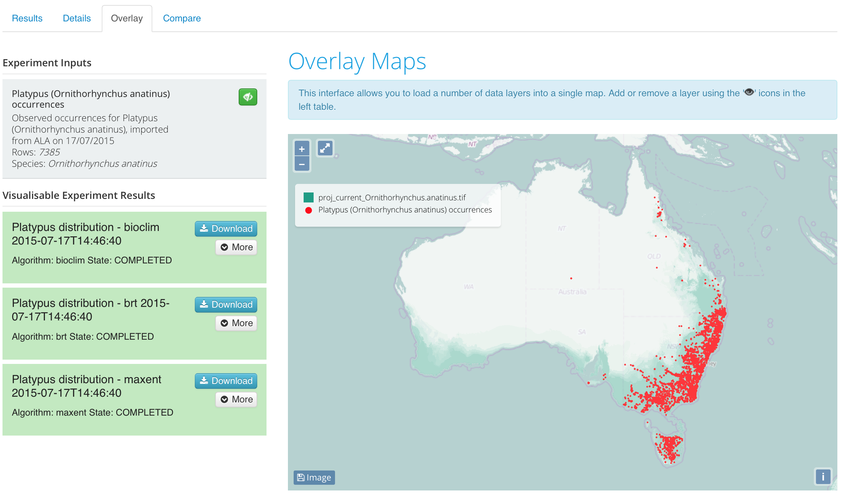Go to the Details tab
Image resolution: width=842 pixels, height=504 pixels.
(77, 18)
